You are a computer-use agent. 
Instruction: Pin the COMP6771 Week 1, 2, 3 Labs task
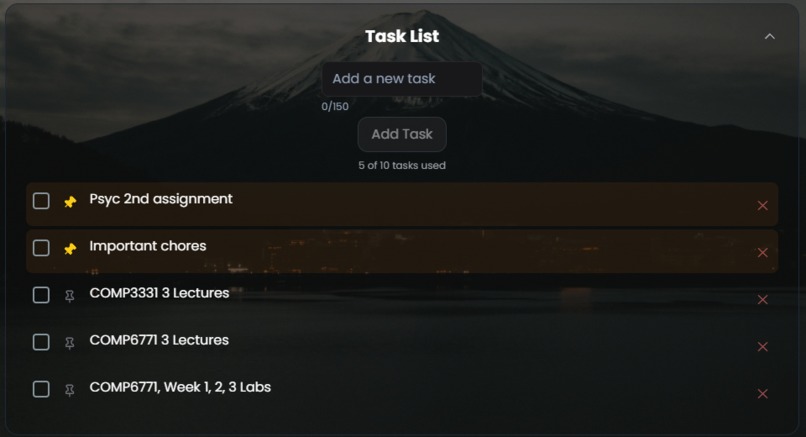pyautogui.click(x=70, y=390)
